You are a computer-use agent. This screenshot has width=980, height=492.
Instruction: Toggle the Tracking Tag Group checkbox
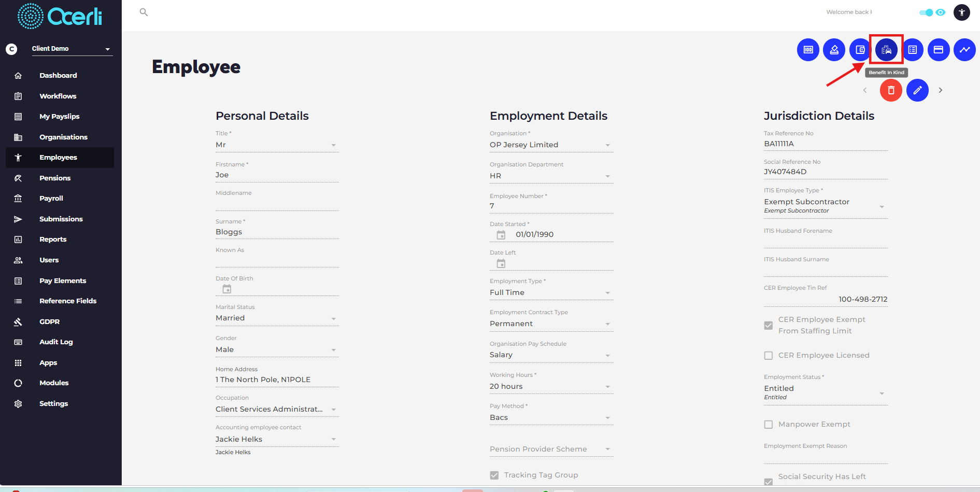click(494, 475)
